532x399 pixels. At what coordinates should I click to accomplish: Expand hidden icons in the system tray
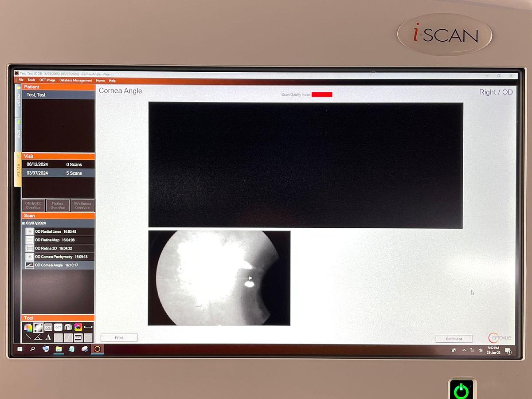(x=464, y=350)
